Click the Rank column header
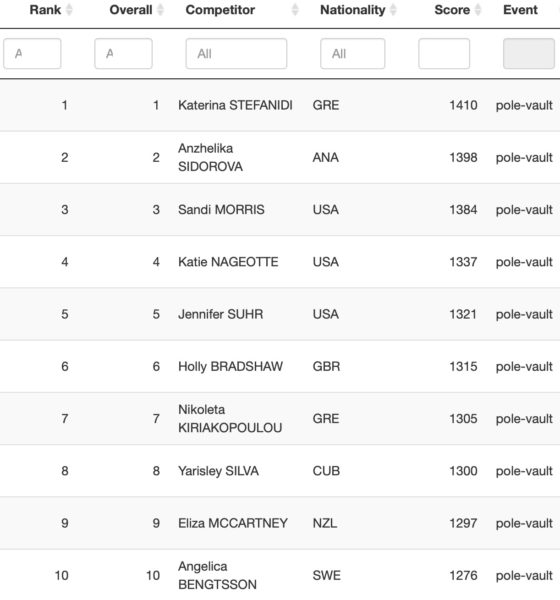 click(x=45, y=10)
